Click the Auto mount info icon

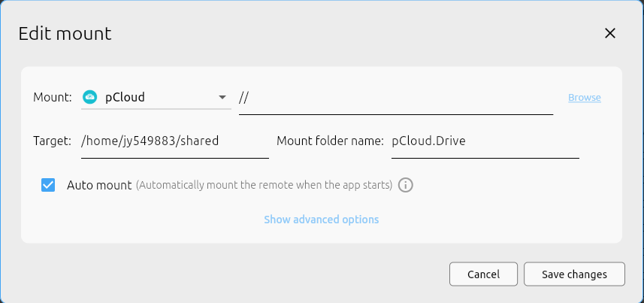click(x=406, y=185)
